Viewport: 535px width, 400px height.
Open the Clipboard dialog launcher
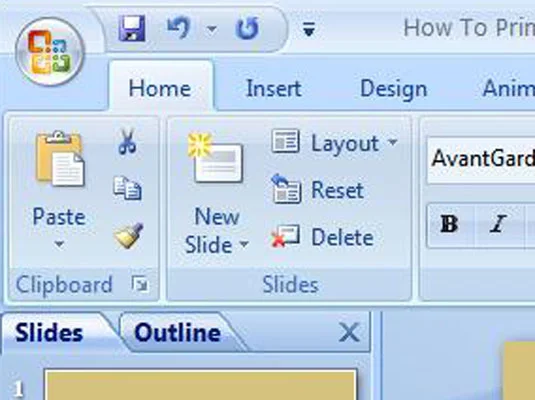(x=140, y=284)
